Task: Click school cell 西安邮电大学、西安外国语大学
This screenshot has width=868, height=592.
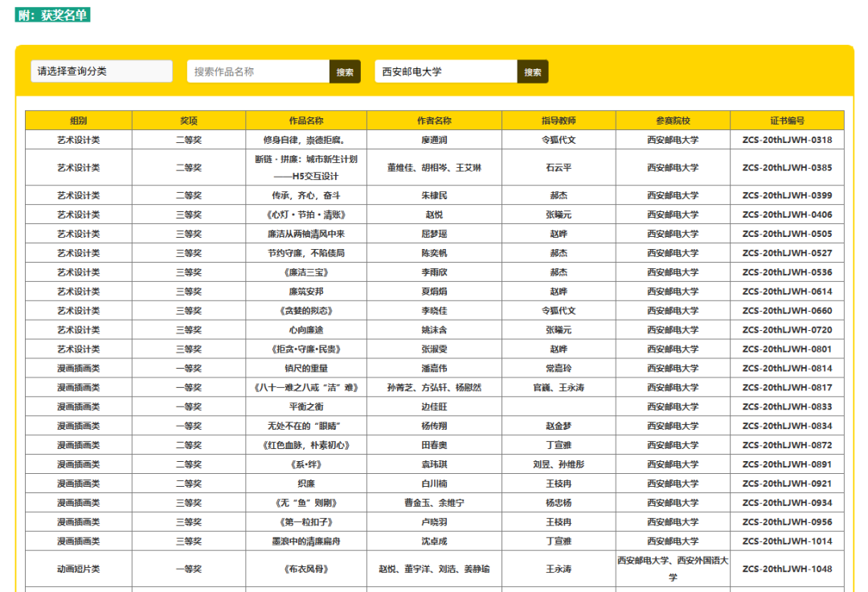Action: 673,569
